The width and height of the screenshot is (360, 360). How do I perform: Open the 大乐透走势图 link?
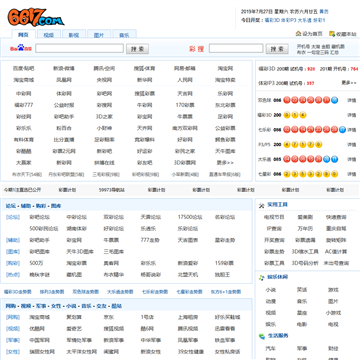[x=120, y=292]
